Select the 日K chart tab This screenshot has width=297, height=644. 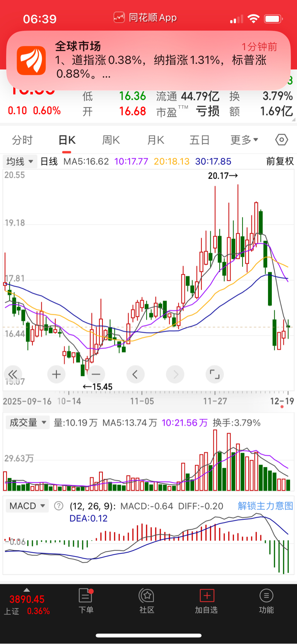point(67,140)
